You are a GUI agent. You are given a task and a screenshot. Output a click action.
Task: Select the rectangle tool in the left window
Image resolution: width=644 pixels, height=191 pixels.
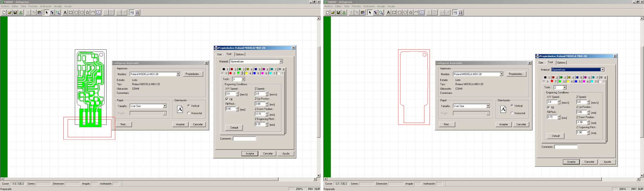pyautogui.click(x=71, y=13)
